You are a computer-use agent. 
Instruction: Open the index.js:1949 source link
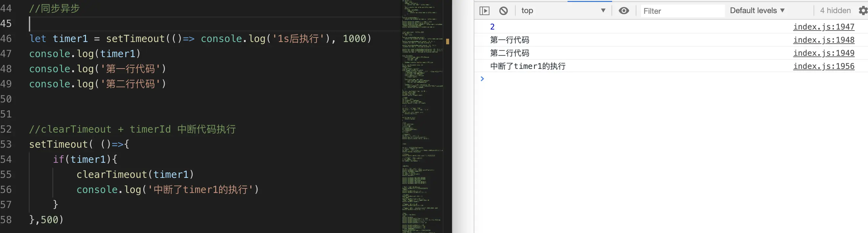tap(823, 53)
